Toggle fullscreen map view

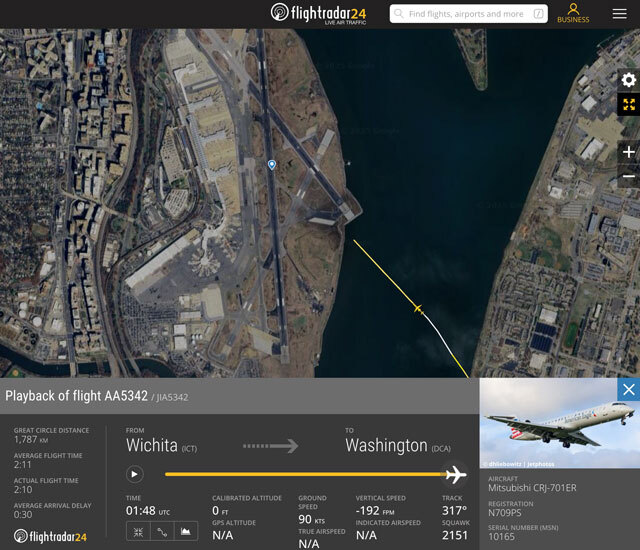point(629,104)
